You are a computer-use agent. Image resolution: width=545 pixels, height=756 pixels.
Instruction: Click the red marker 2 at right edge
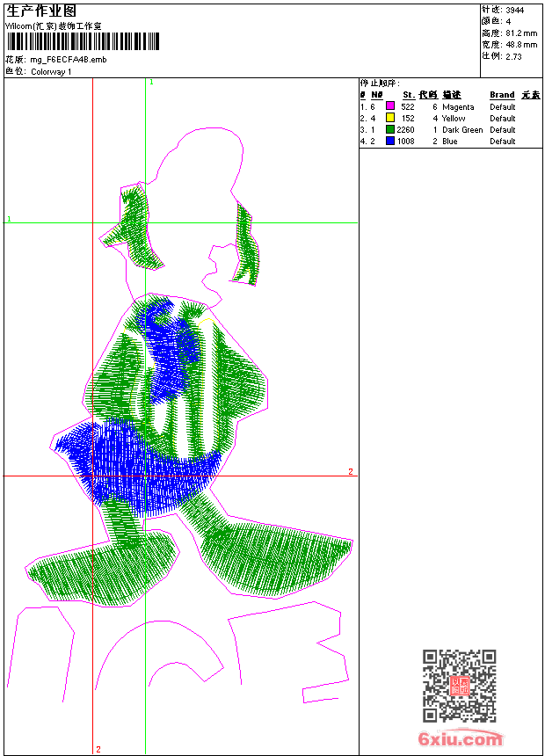pyautogui.click(x=351, y=471)
